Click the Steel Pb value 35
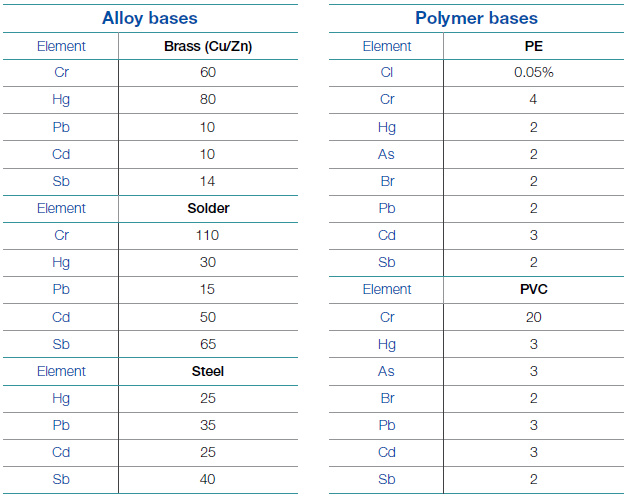 [208, 425]
